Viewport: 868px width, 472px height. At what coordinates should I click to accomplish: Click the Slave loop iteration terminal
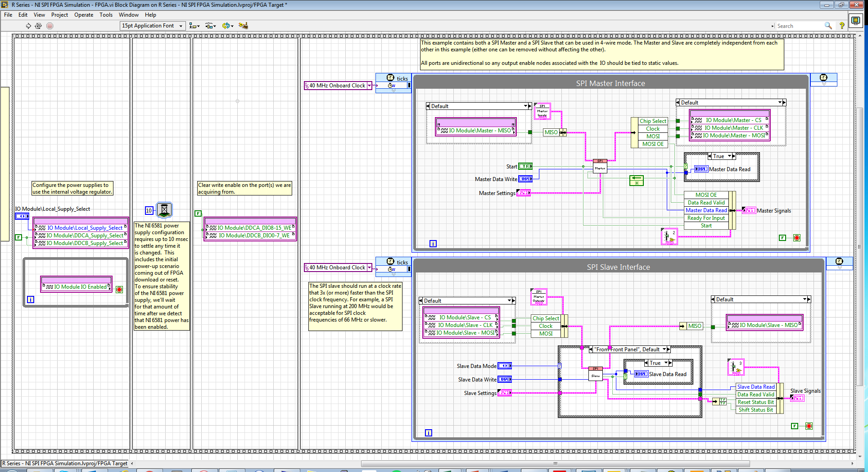(x=429, y=433)
